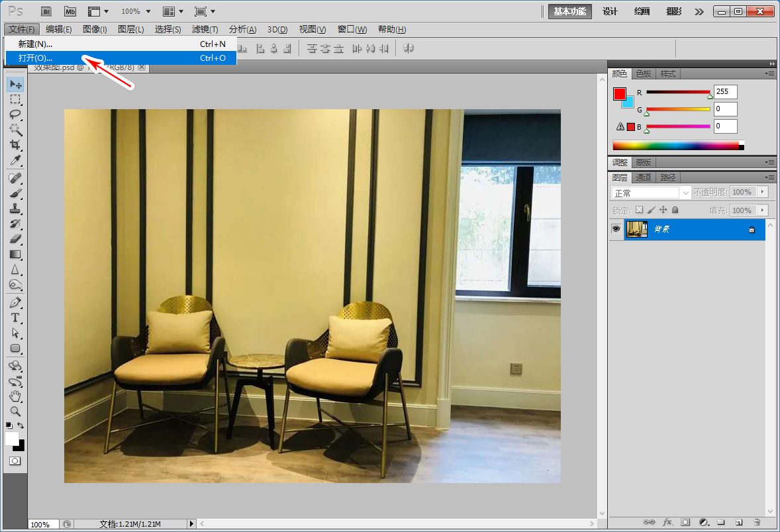This screenshot has height=532, width=780.
Task: Select the Hand tool
Action: tap(15, 396)
